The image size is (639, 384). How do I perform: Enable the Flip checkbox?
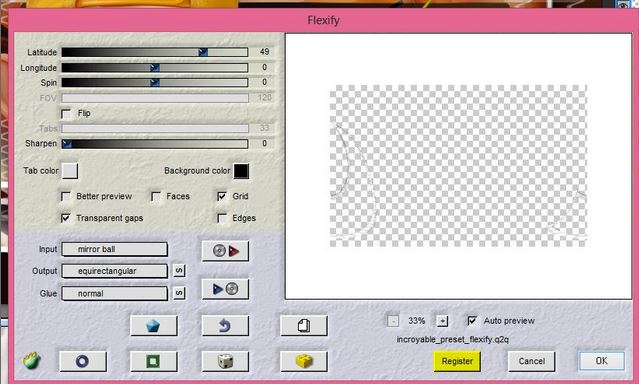tap(66, 113)
